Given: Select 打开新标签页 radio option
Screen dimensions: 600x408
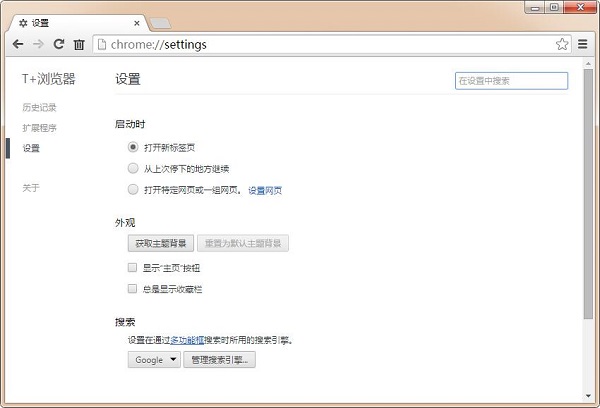Looking at the screenshot, I should 133,147.
